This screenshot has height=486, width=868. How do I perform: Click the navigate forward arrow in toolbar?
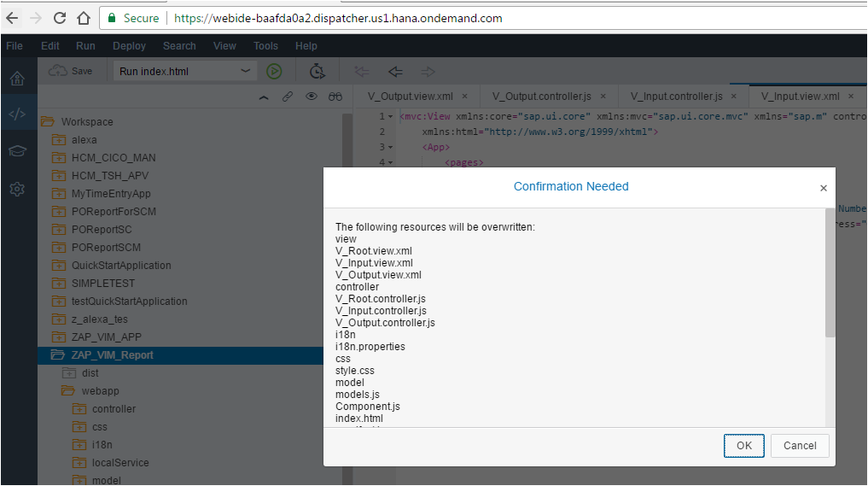coord(428,72)
